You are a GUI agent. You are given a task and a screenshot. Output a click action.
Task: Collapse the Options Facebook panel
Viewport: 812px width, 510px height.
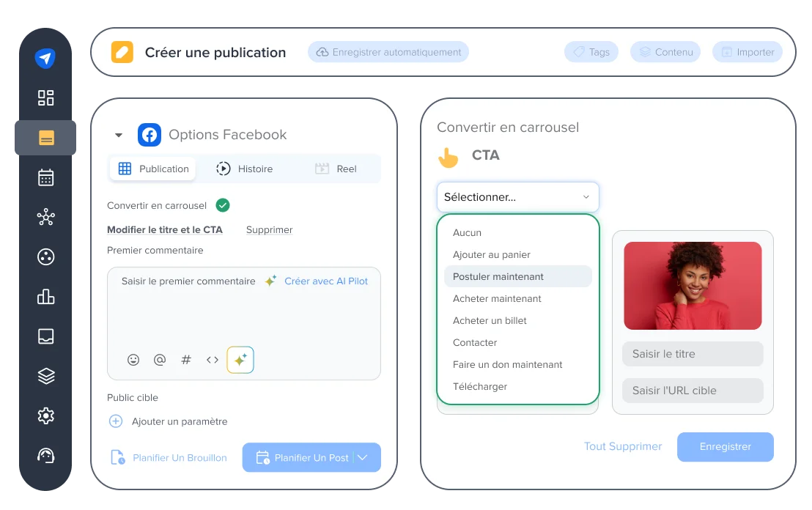coord(118,135)
